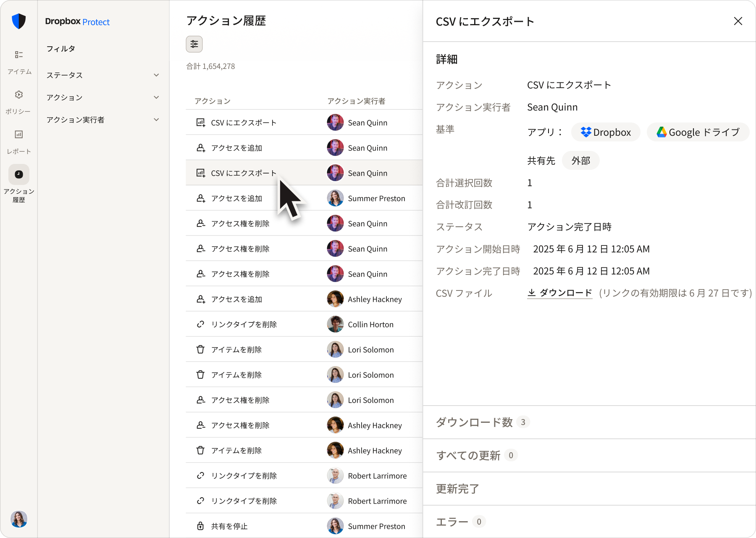The height and width of the screenshot is (538, 756).
Task: Click the 合計 1,654,278 count
Action: click(x=210, y=66)
